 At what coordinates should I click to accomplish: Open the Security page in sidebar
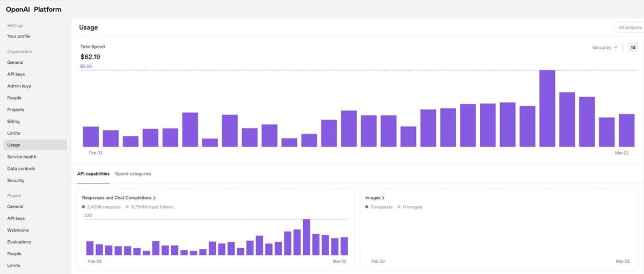coord(16,181)
